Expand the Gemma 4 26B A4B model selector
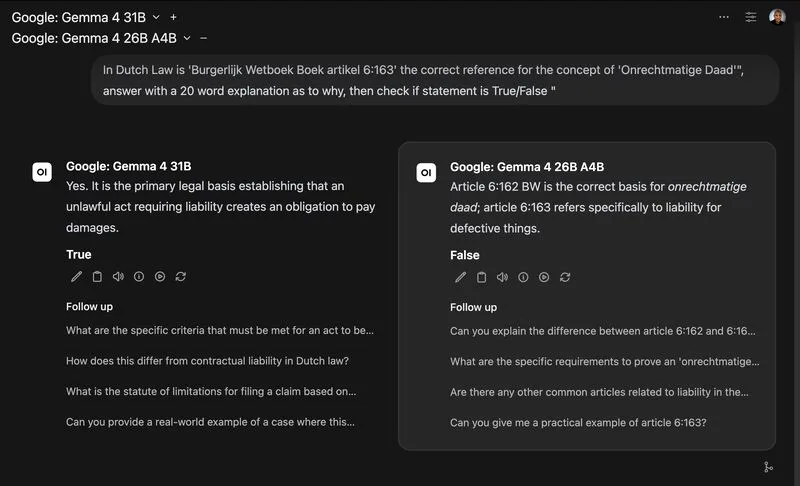Viewport: 800px width, 486px height. 187,38
